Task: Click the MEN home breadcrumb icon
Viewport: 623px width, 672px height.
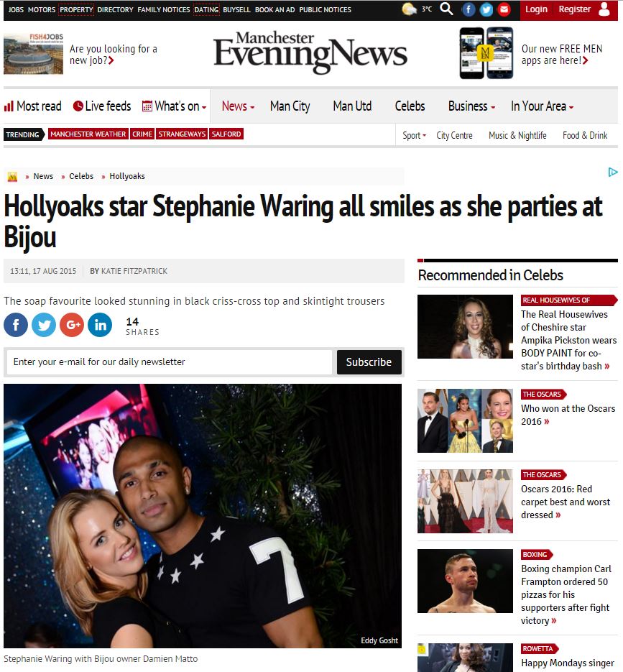Action: coord(12,176)
